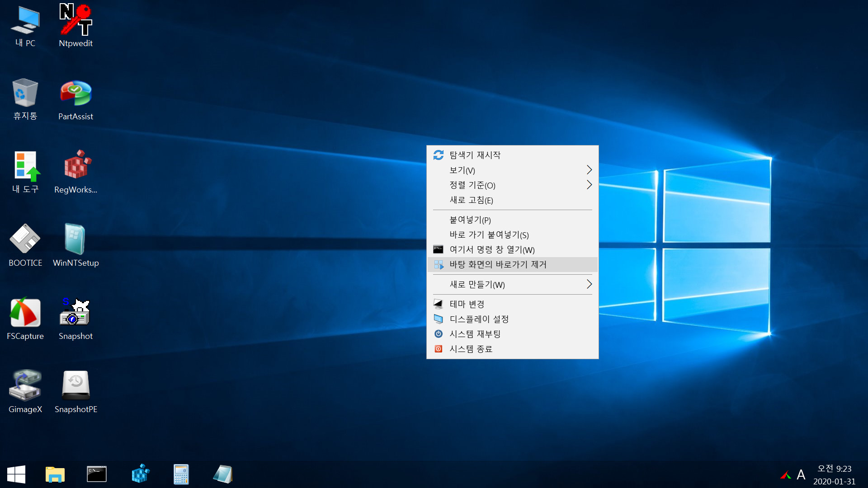Image resolution: width=868 pixels, height=488 pixels.
Task: Select the PartAssist desktop icon
Action: point(75,99)
